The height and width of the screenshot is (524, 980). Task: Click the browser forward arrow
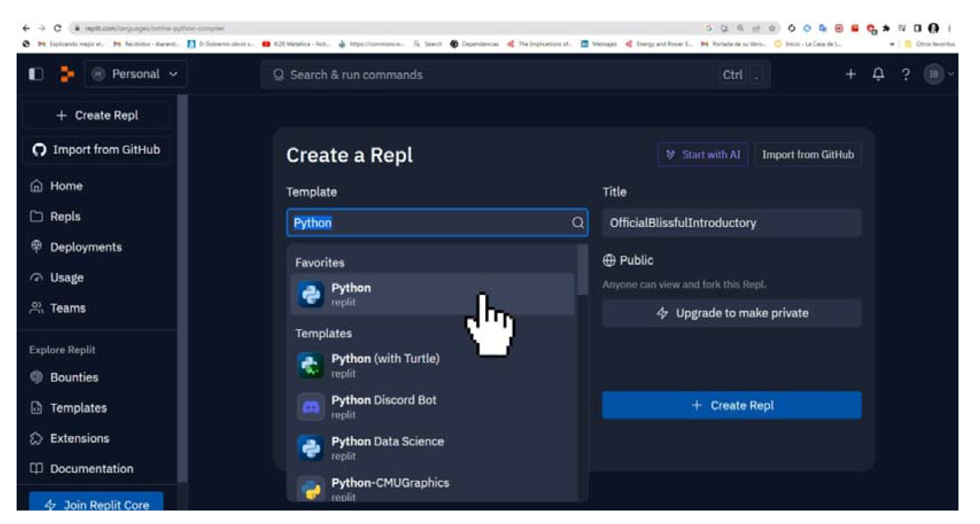click(42, 28)
